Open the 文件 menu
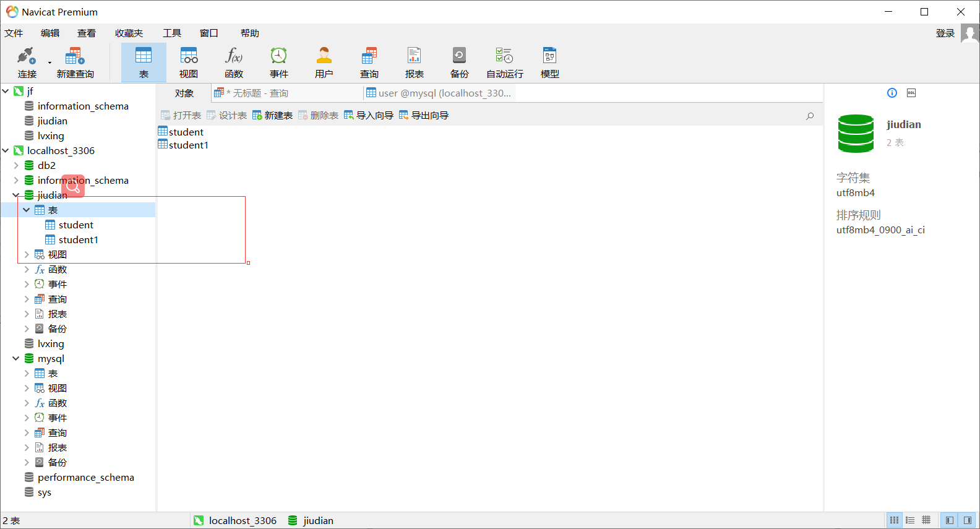This screenshot has height=529, width=980. [14, 33]
